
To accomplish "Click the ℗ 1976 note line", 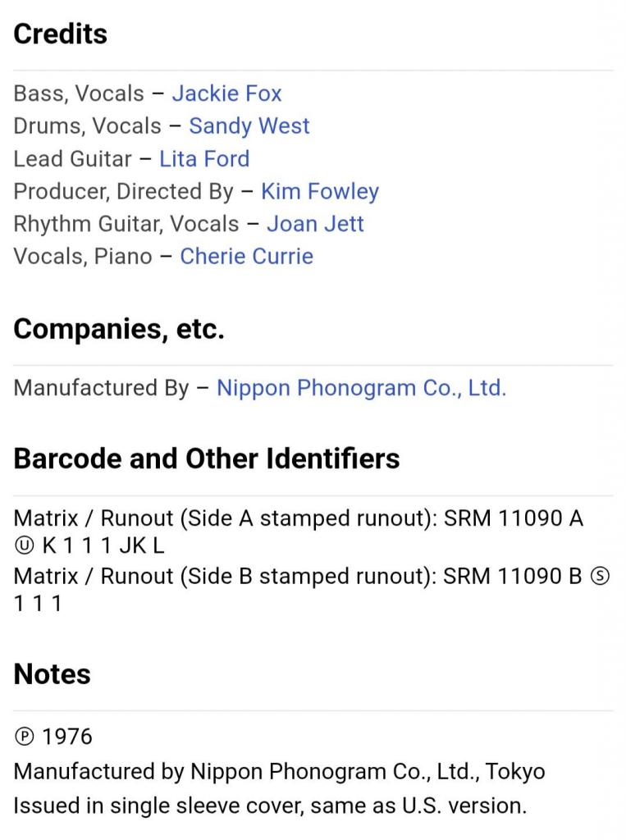I will (x=53, y=737).
